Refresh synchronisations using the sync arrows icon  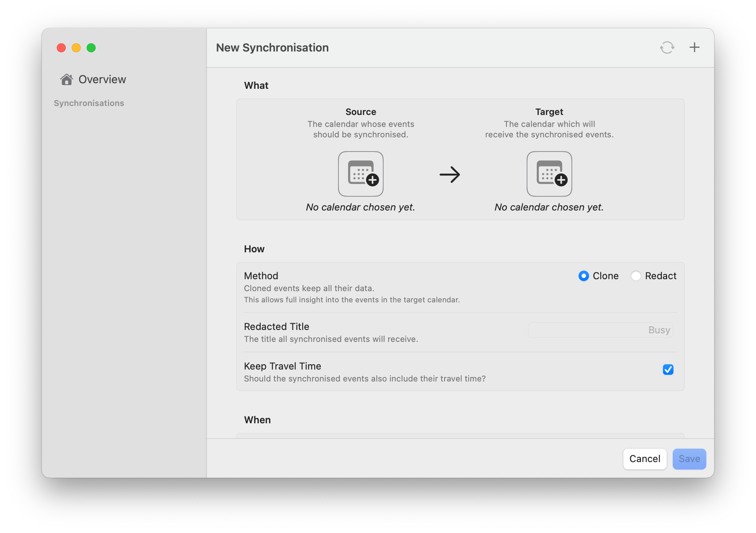667,47
